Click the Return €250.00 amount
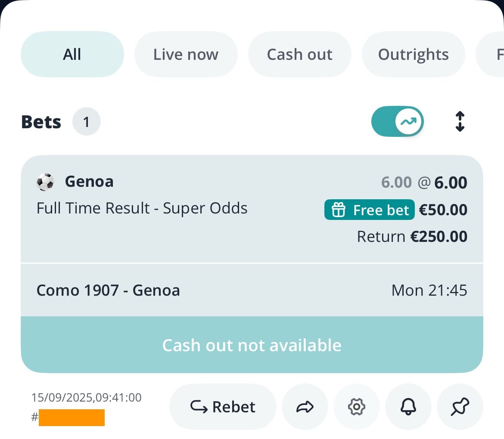This screenshot has height=439, width=504. (412, 237)
